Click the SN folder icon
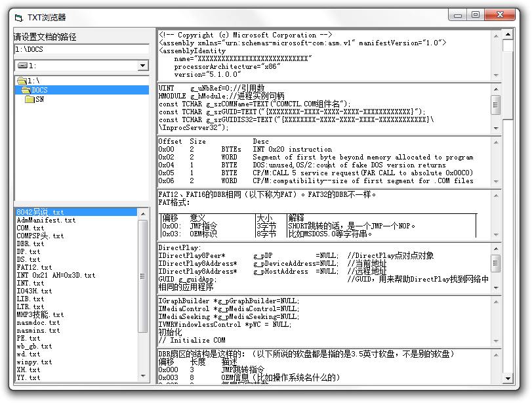 tap(30, 100)
